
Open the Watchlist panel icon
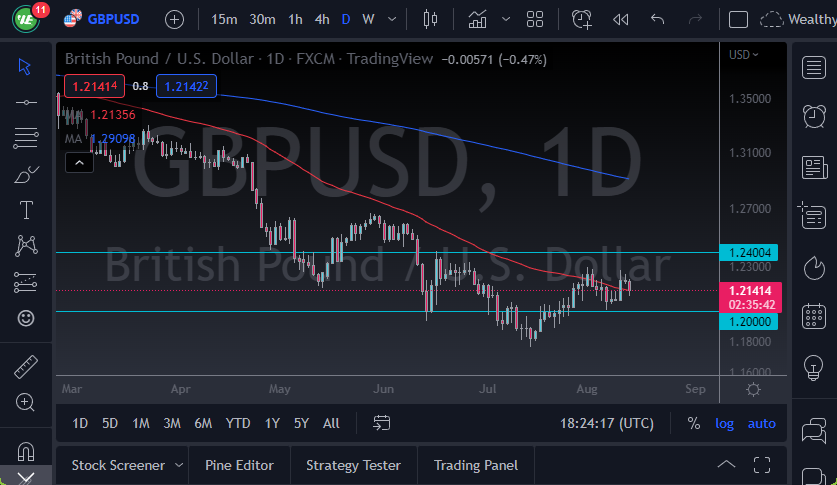tap(814, 67)
